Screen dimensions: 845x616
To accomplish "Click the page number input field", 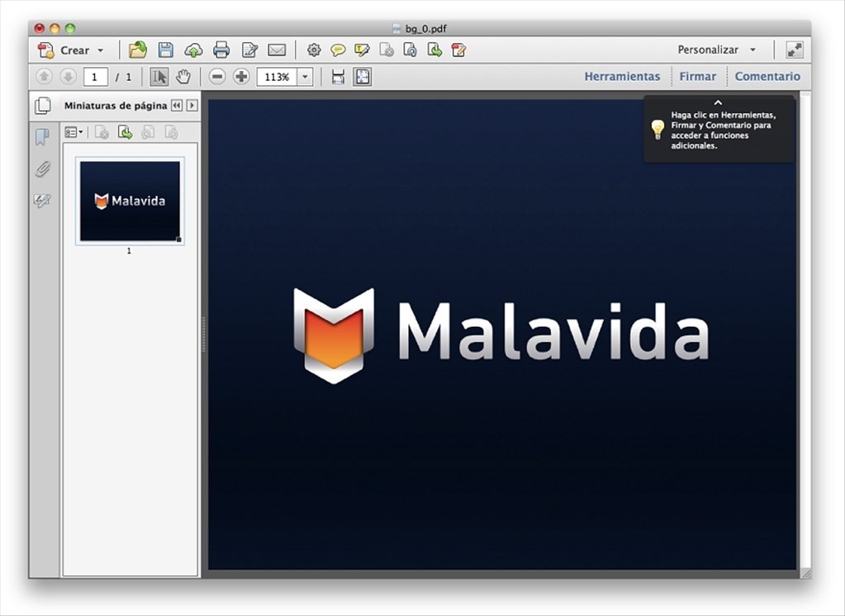I will (x=95, y=77).
